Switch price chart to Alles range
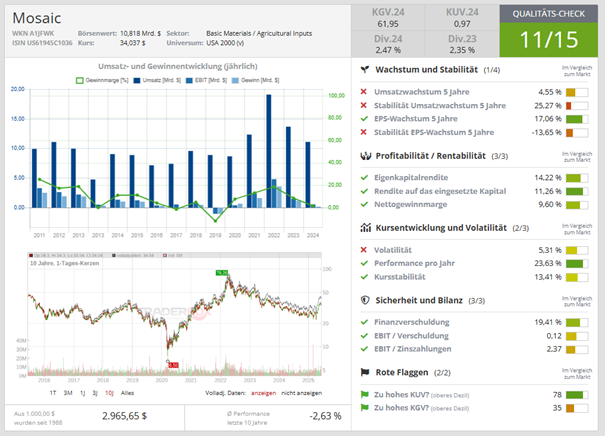This screenshot has height=436, width=605. point(127,393)
